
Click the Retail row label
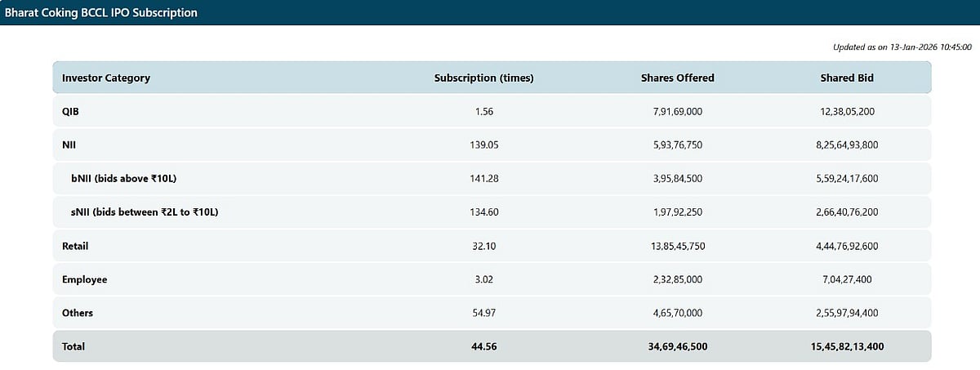point(76,246)
